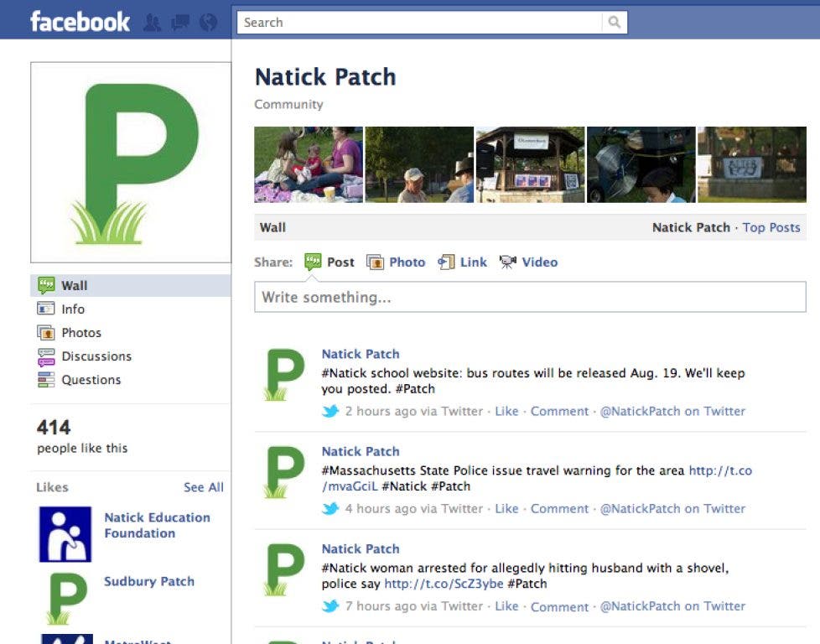Click the Write something text box
Screen dimensions: 820x644
(x=530, y=298)
